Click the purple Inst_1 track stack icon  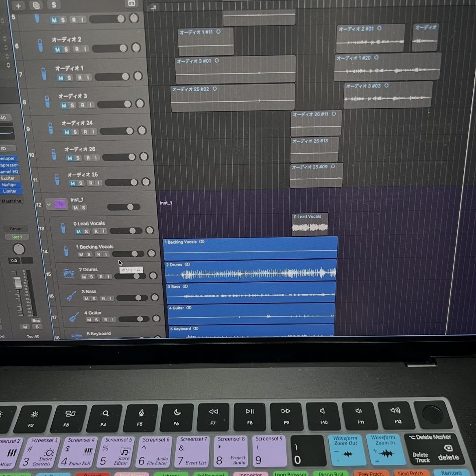point(60,204)
